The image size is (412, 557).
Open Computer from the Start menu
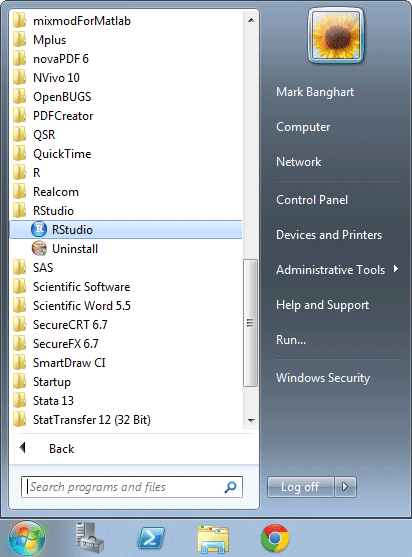pyautogui.click(x=303, y=127)
